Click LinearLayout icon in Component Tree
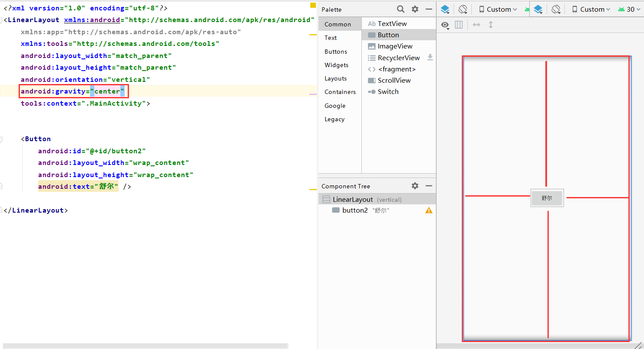The width and height of the screenshot is (644, 349). click(326, 200)
